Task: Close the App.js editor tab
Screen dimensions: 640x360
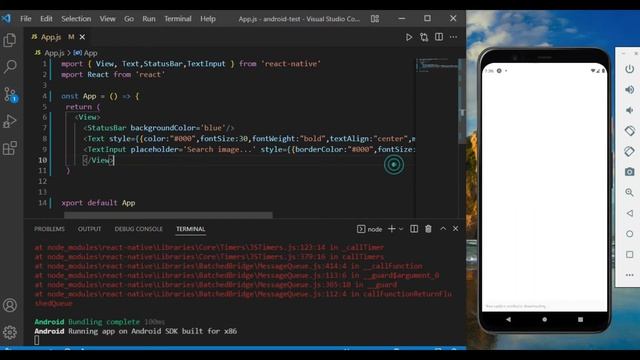Action: [82, 37]
